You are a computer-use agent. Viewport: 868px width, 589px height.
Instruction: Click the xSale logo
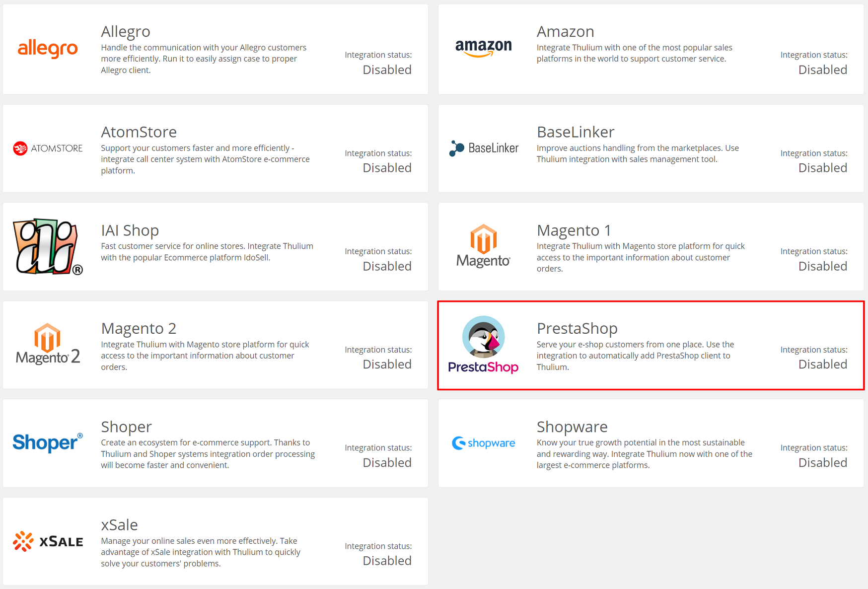point(48,541)
